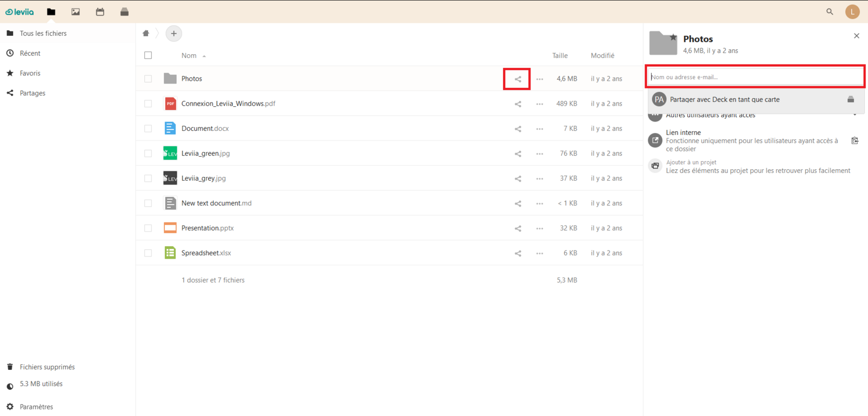868x416 pixels.
Task: Share Leviia_grey.jpg via share icon
Action: tap(518, 179)
